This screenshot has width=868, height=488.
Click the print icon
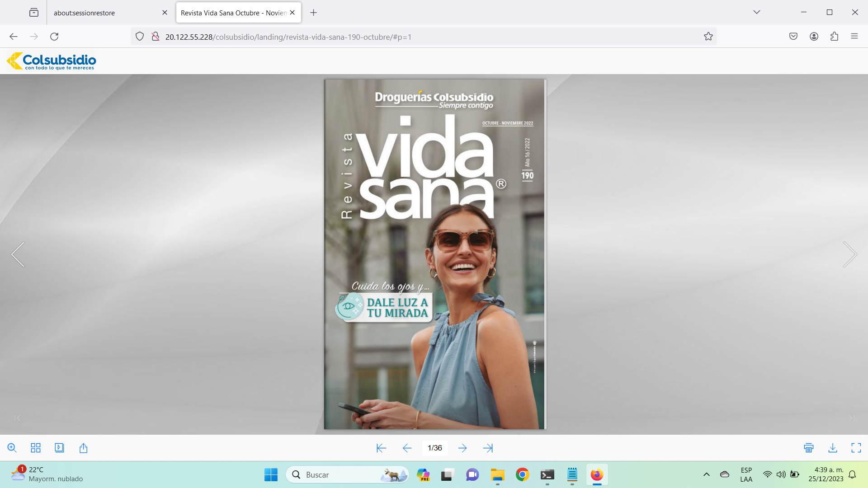(x=809, y=448)
